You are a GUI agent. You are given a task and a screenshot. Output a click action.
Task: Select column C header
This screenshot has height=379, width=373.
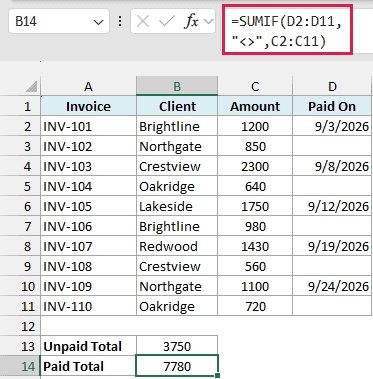pos(255,87)
